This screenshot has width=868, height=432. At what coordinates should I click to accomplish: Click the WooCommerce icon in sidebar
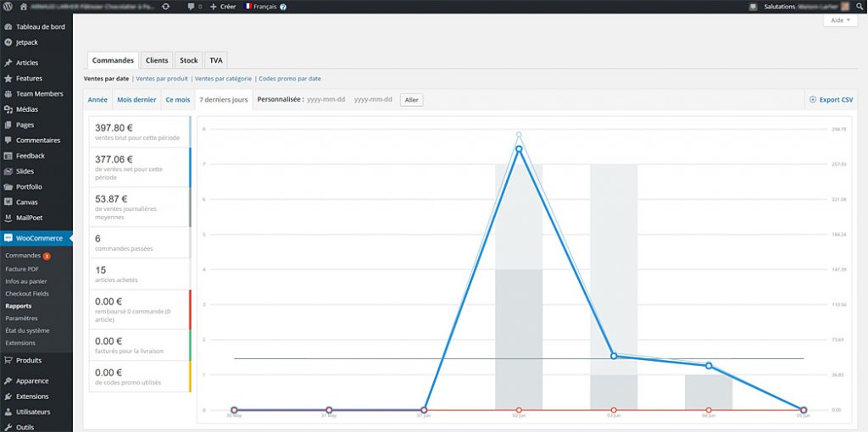coord(8,238)
